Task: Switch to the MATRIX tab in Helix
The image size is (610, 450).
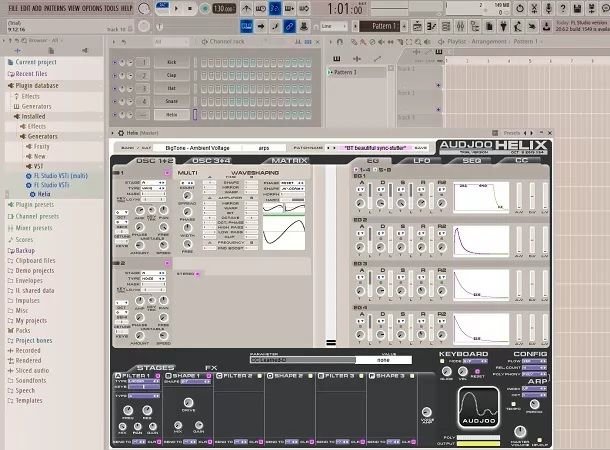Action: pos(289,161)
